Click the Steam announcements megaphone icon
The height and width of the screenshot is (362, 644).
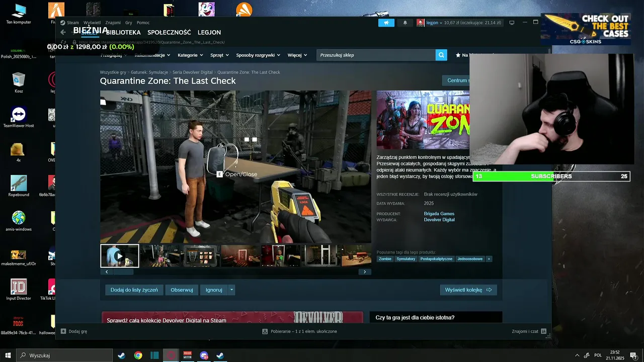coord(386,23)
